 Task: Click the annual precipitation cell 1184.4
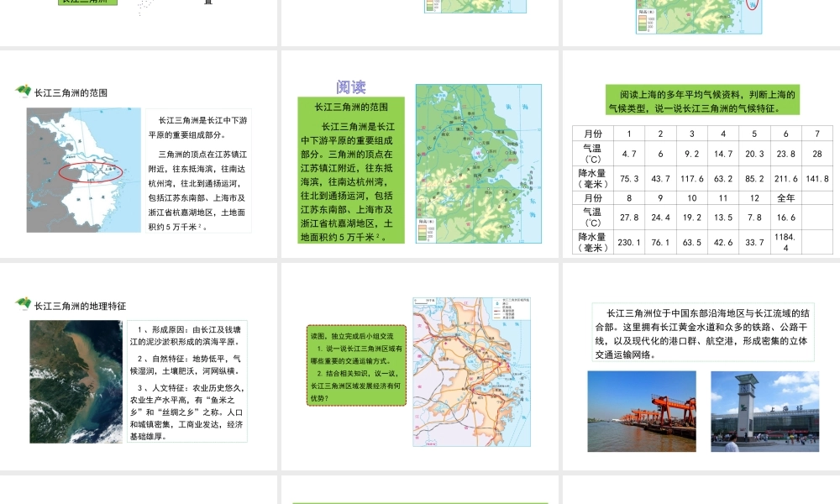[786, 242]
